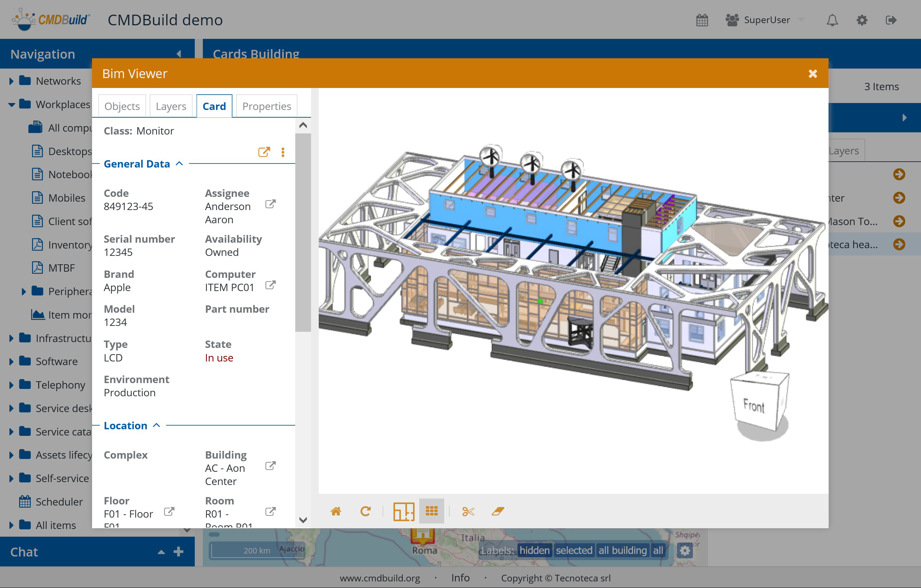Expand the Networks folder in navigation
The image size is (921, 588).
tap(11, 81)
